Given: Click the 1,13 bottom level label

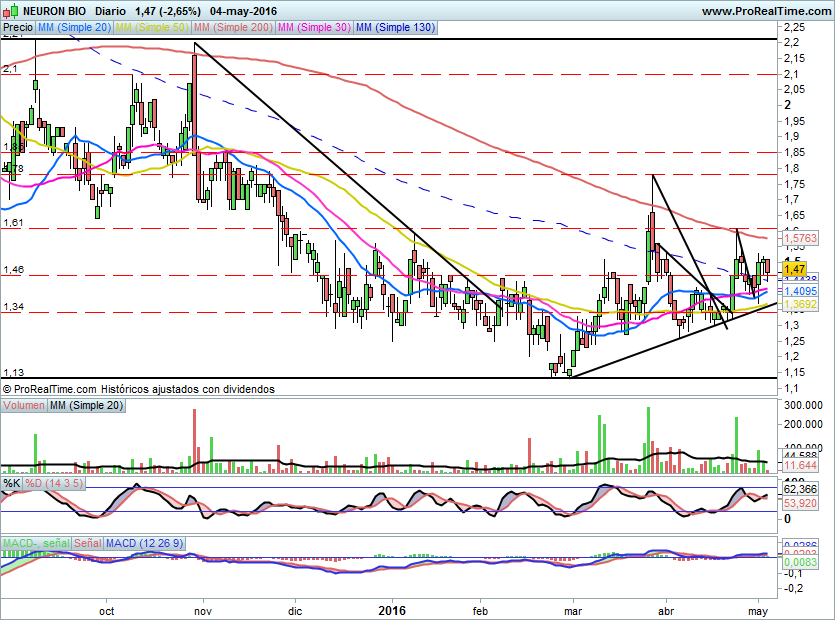Looking at the screenshot, I should click(13, 373).
